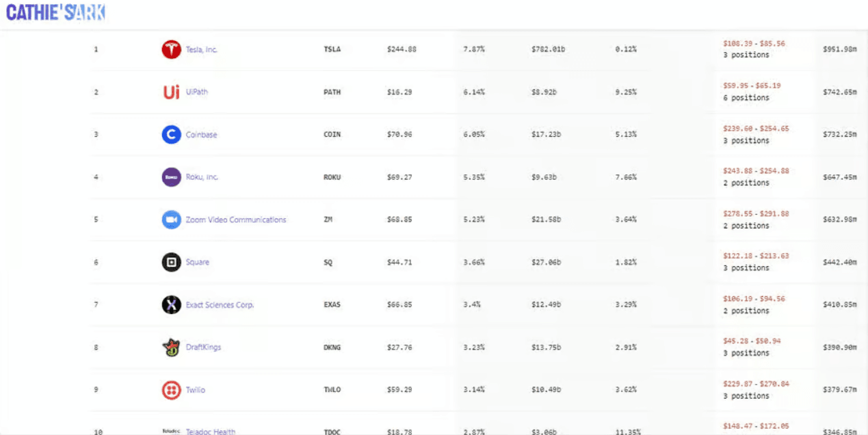This screenshot has height=435, width=868.
Task: Click the $45.28 - $50.94 range for DraftKings
Action: (x=752, y=341)
